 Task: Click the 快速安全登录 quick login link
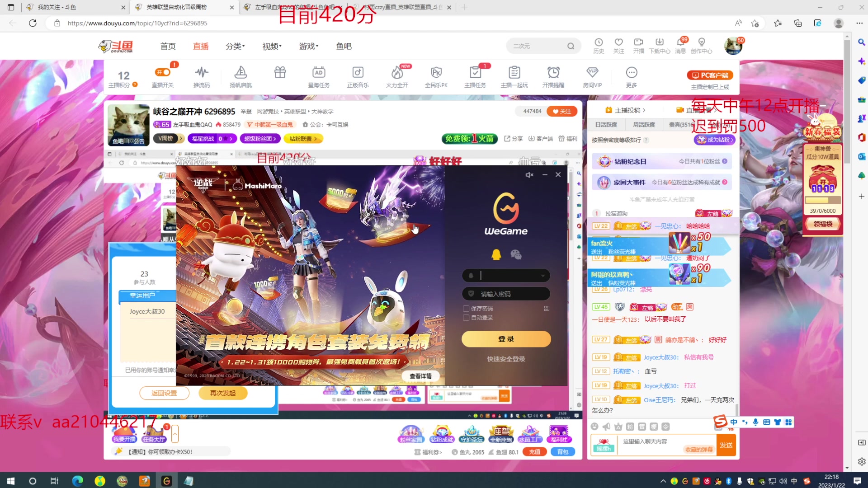(506, 359)
